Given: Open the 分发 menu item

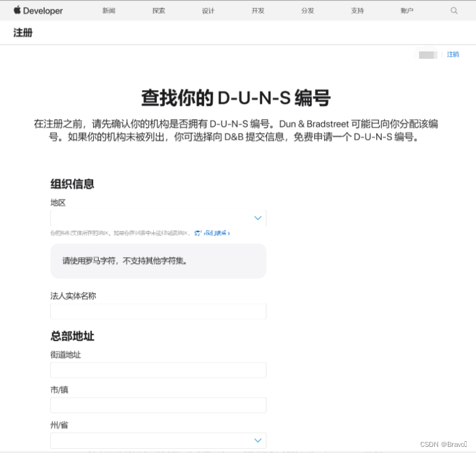Looking at the screenshot, I should coord(308,10).
